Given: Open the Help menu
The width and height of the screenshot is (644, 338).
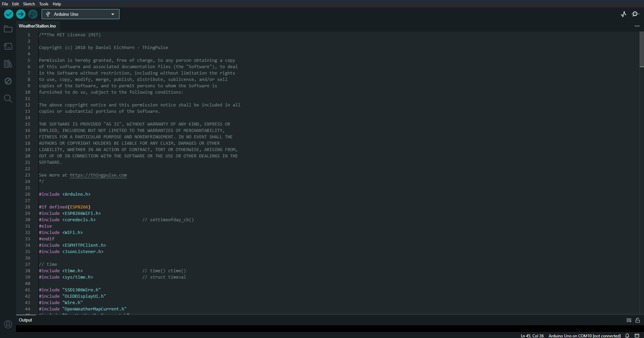Looking at the screenshot, I should [x=57, y=4].
